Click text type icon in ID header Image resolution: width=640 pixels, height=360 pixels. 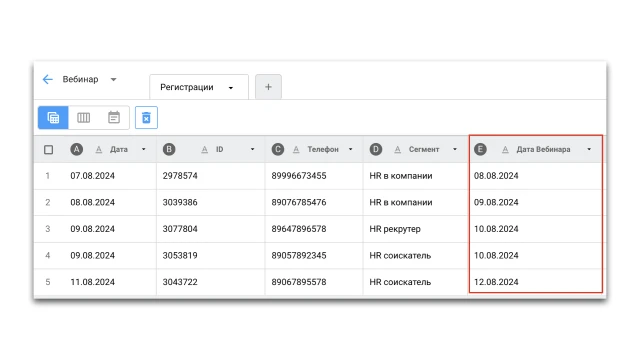pos(204,149)
